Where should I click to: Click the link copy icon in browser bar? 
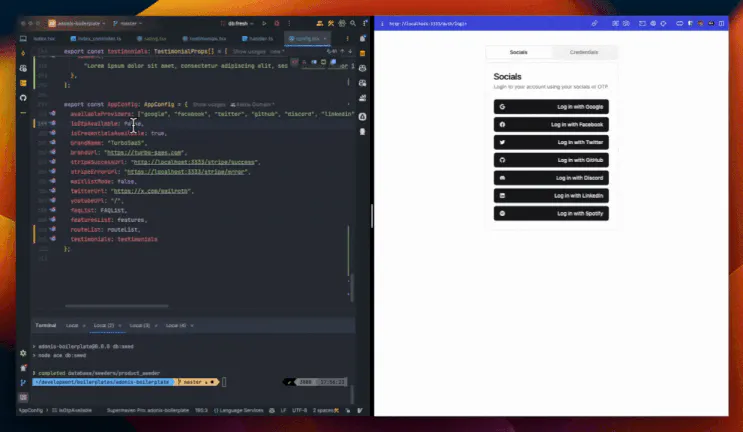point(594,23)
